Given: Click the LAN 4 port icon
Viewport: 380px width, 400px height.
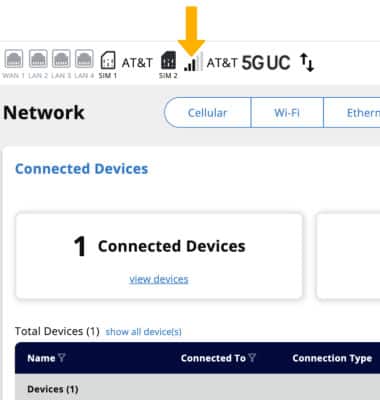Looking at the screenshot, I should (84, 59).
